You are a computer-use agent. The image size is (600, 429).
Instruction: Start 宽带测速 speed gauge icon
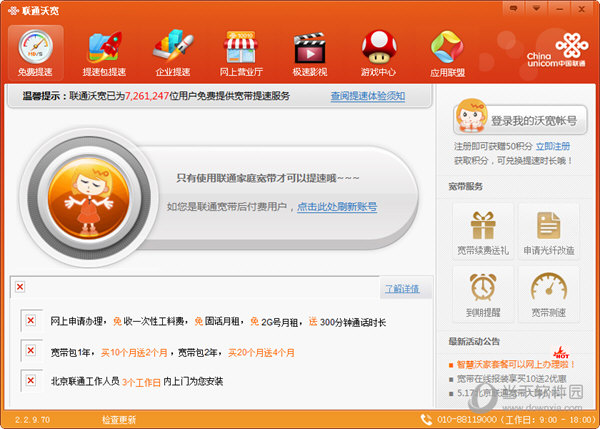pos(549,294)
